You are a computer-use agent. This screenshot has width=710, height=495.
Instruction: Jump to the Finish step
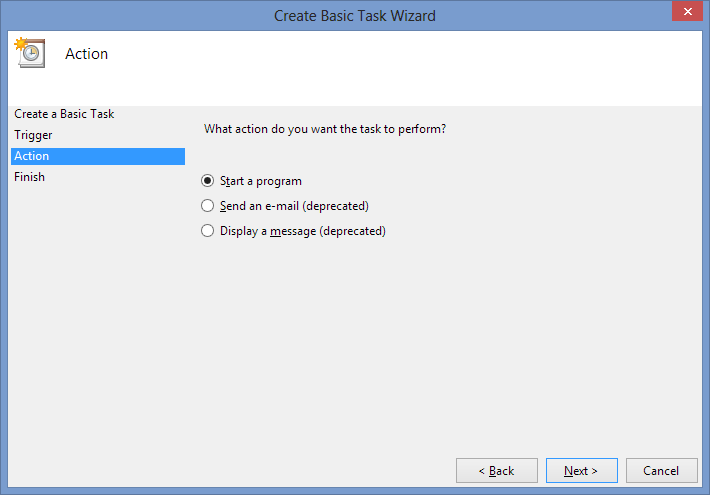point(30,177)
